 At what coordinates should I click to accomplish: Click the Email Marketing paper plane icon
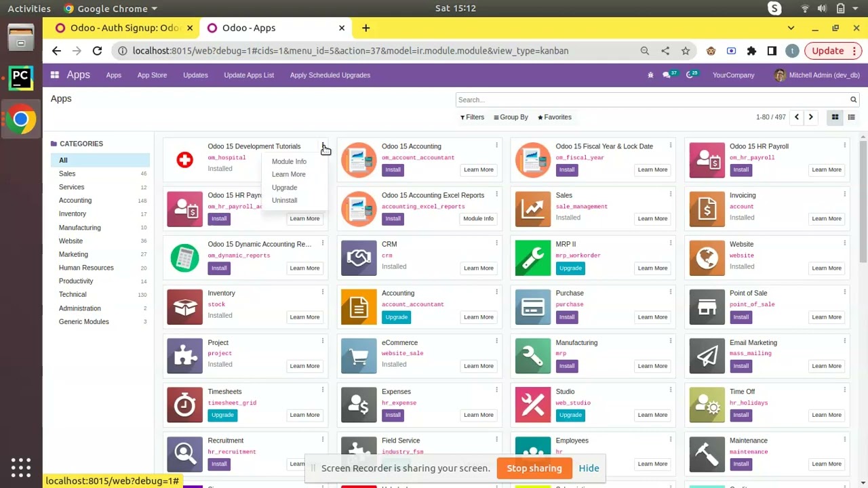707,356
